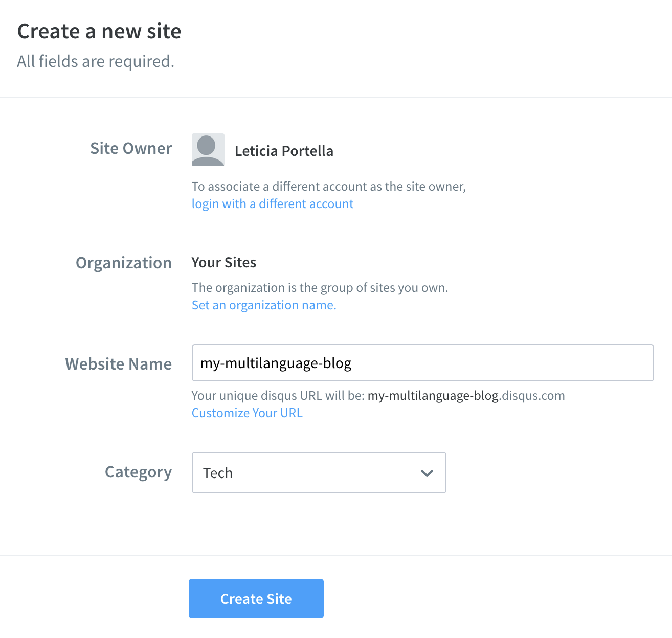Click the "All fields are required" subtitle
This screenshot has width=672, height=638.
(96, 62)
